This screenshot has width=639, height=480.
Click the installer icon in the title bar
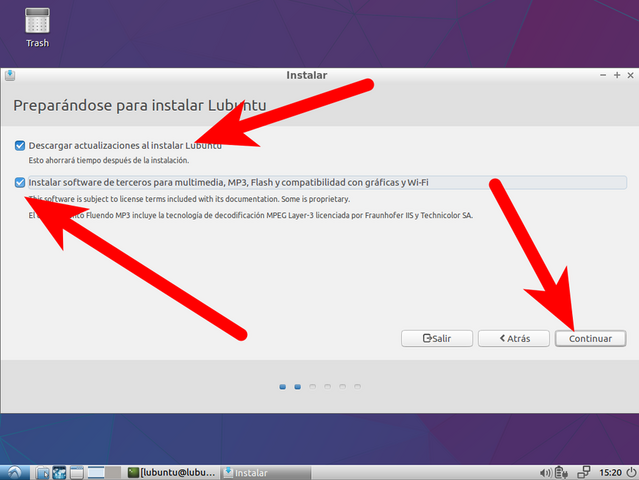10,75
